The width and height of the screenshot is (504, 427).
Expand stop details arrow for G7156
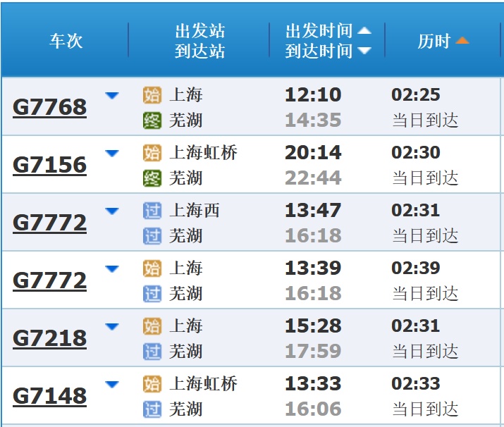112,154
